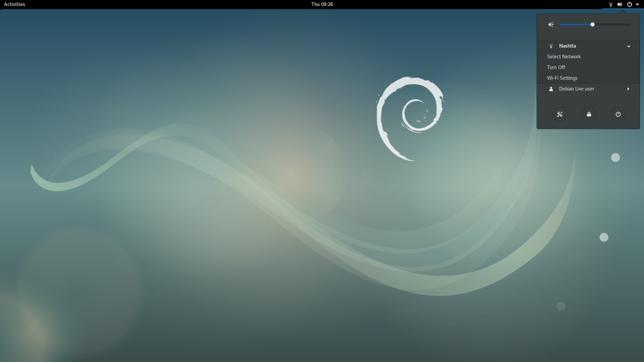
Task: Click the Wi-Fi indicator in the top bar
Action: click(611, 4)
